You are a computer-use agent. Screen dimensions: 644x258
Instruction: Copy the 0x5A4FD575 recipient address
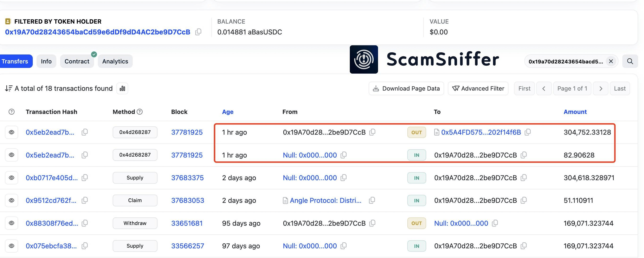click(528, 132)
